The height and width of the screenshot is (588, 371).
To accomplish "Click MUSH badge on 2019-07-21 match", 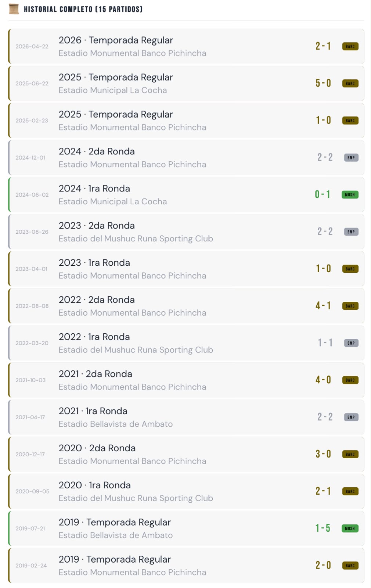I will pyautogui.click(x=350, y=529).
